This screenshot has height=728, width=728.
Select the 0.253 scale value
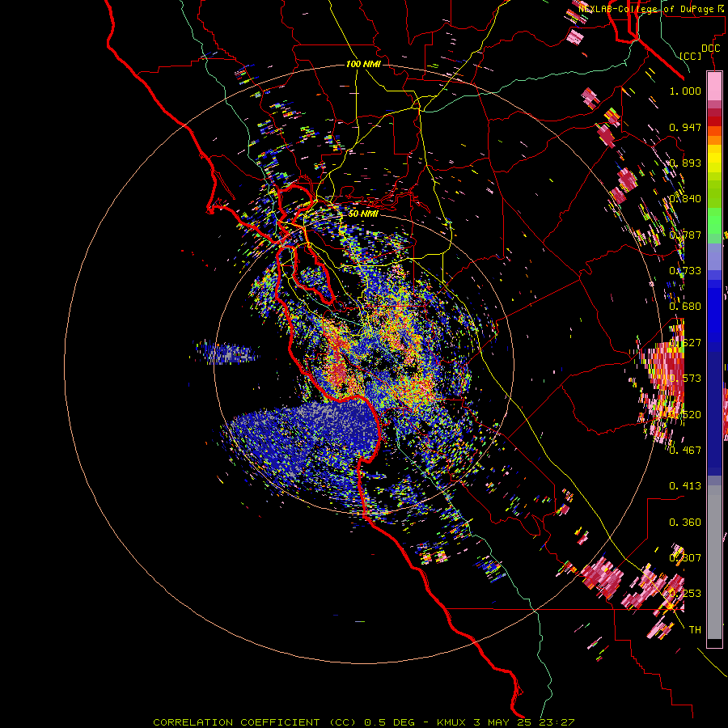coord(685,594)
